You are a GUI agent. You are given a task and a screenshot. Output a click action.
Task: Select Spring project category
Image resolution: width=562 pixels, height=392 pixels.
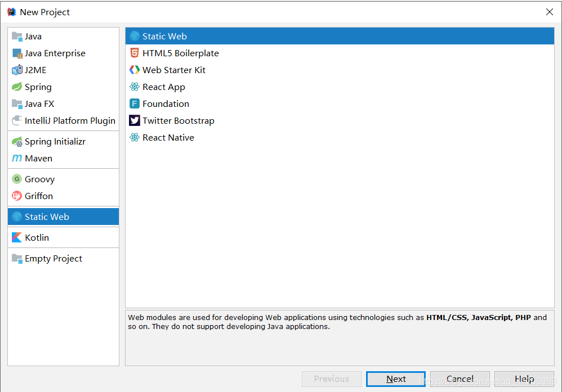click(63, 87)
